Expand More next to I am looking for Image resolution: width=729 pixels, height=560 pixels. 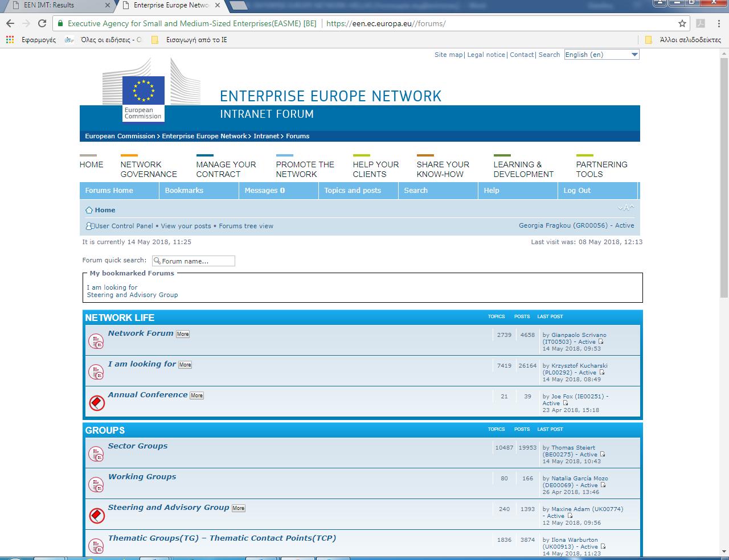185,365
